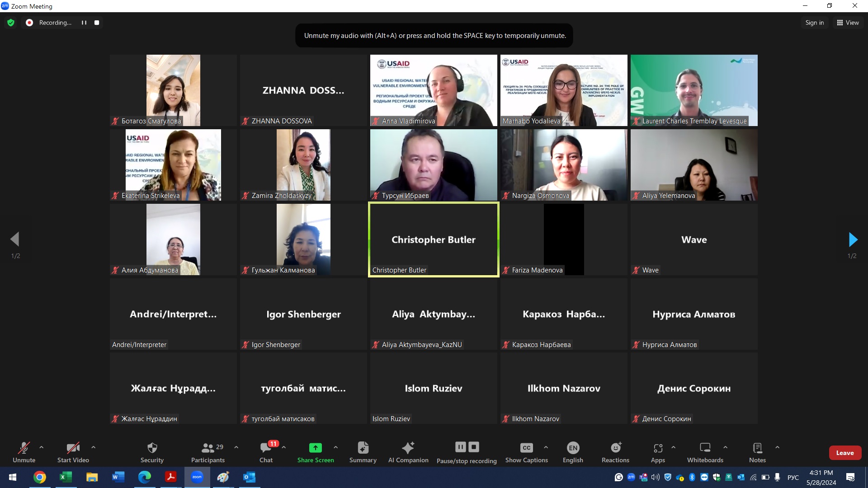Click the red Leave button
The width and height of the screenshot is (868, 488).
tap(844, 453)
